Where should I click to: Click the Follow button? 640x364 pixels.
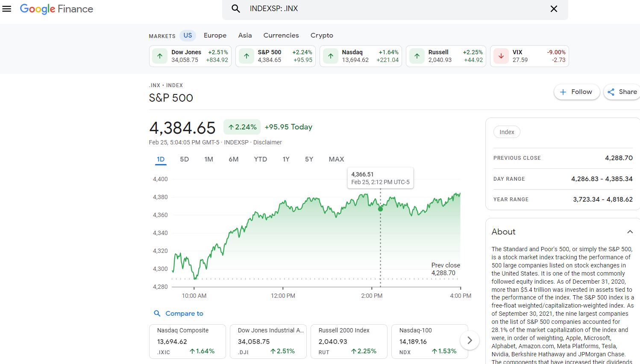pos(576,91)
